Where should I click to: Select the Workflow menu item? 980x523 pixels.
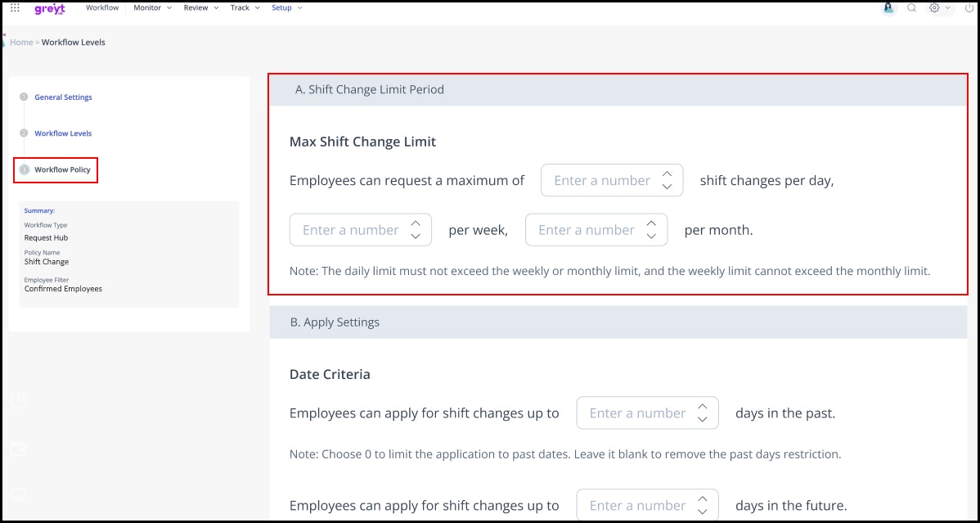coord(102,8)
